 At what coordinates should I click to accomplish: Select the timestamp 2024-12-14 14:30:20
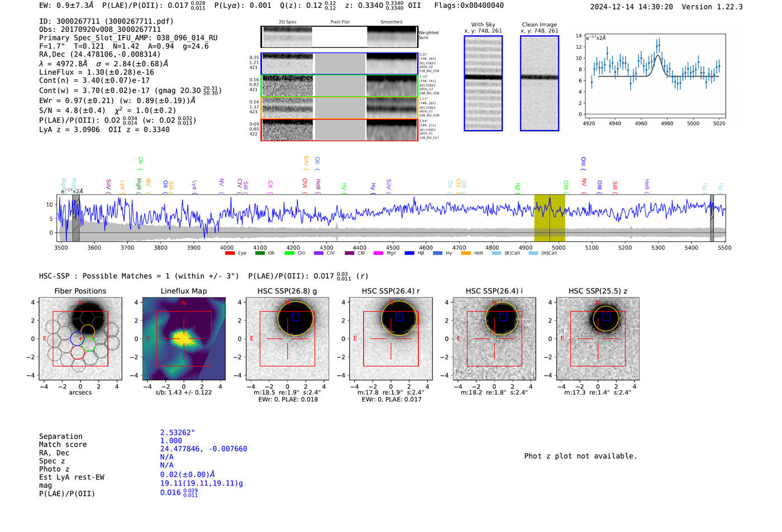click(632, 7)
